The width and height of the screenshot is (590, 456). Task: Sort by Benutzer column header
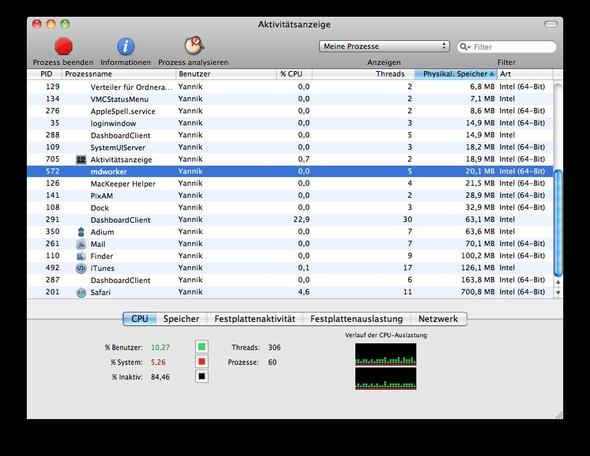227,74
